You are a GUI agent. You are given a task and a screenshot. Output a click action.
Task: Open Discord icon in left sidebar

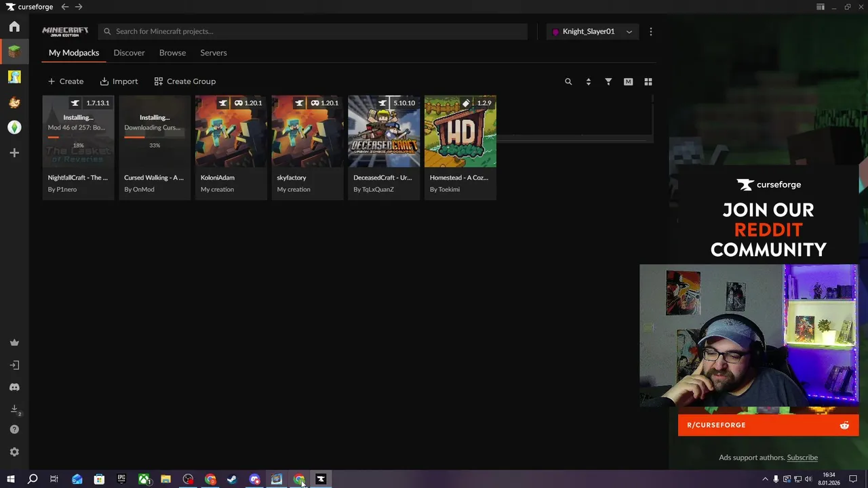(x=14, y=387)
